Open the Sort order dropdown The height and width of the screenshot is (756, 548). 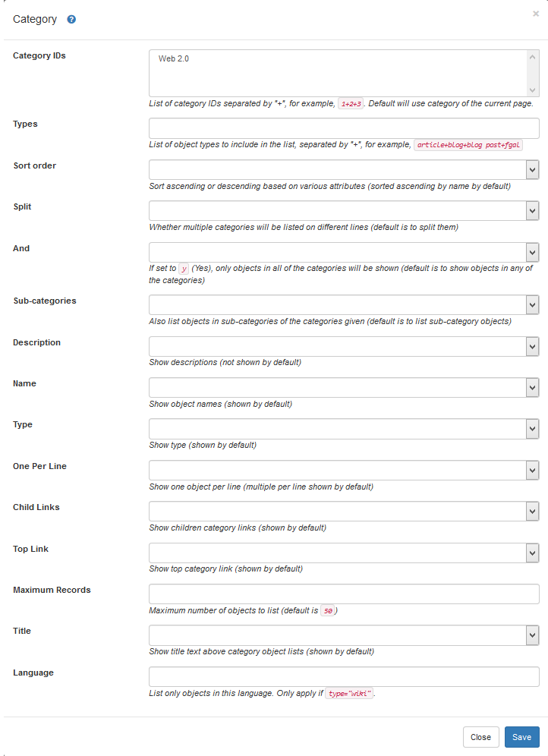[x=344, y=169]
